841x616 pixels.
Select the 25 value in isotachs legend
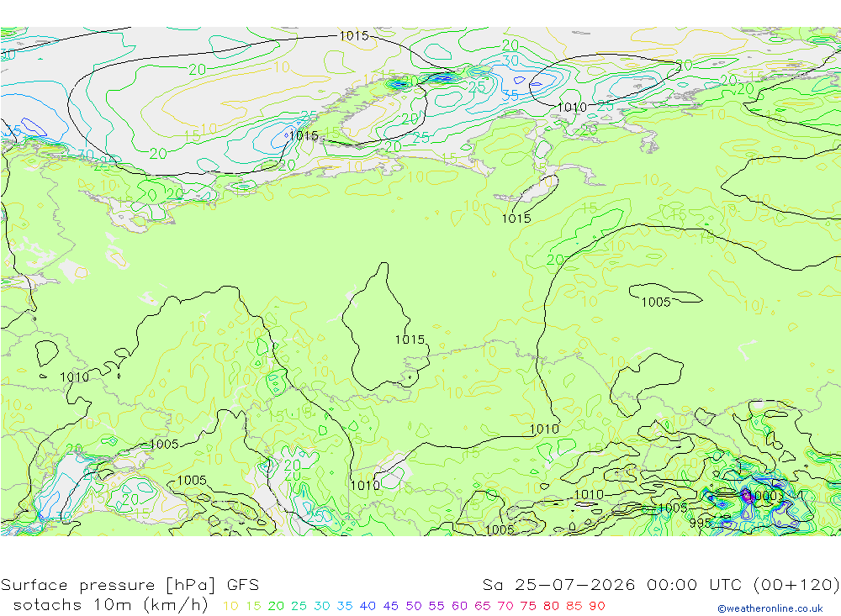coord(299,607)
